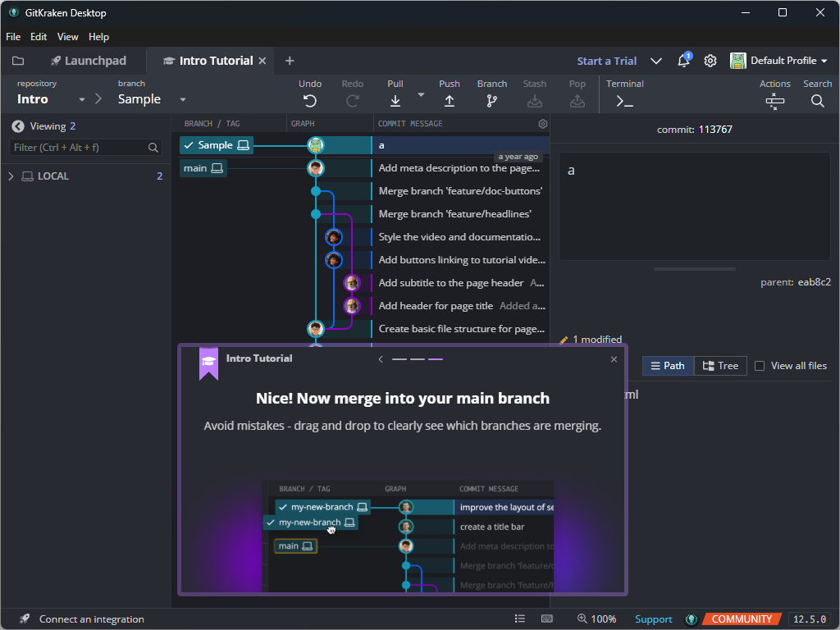Image resolution: width=840 pixels, height=630 pixels.
Task: Click the Intro Tutorial graduation-cap bookmark icon
Action: tap(208, 363)
